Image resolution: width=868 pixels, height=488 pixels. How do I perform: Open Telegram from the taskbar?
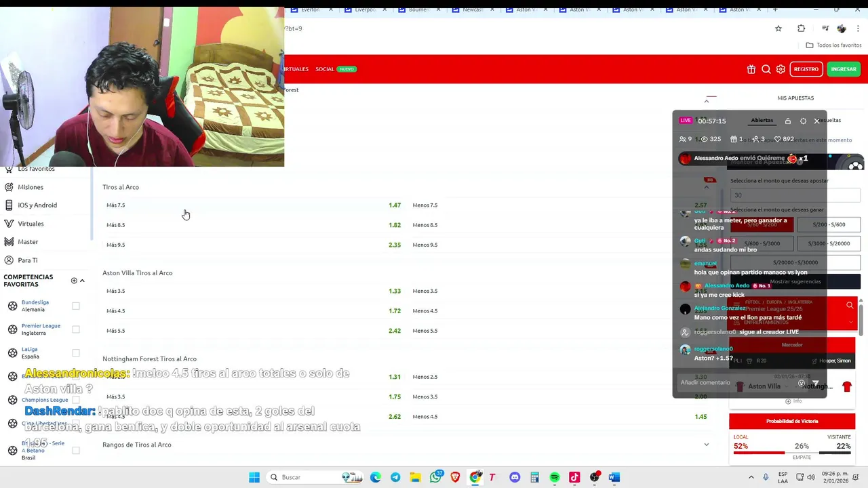(x=395, y=477)
